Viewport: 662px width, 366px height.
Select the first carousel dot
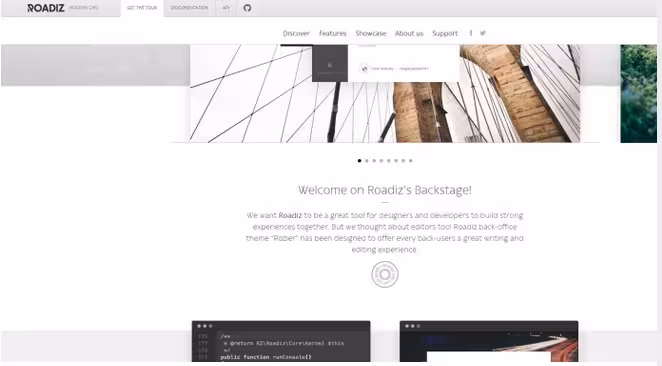(x=359, y=161)
